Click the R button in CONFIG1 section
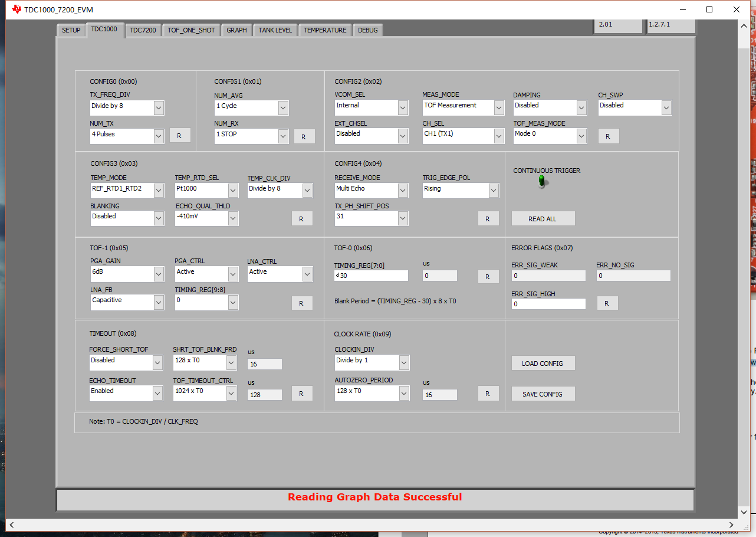This screenshot has height=537, width=756. [x=304, y=136]
